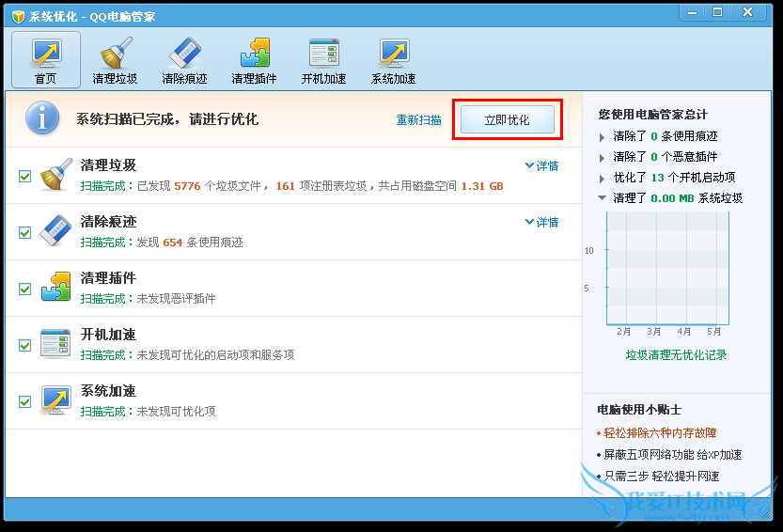Click the list icon in 开机加速 row
Viewport: 783px width, 532px height.
point(56,343)
